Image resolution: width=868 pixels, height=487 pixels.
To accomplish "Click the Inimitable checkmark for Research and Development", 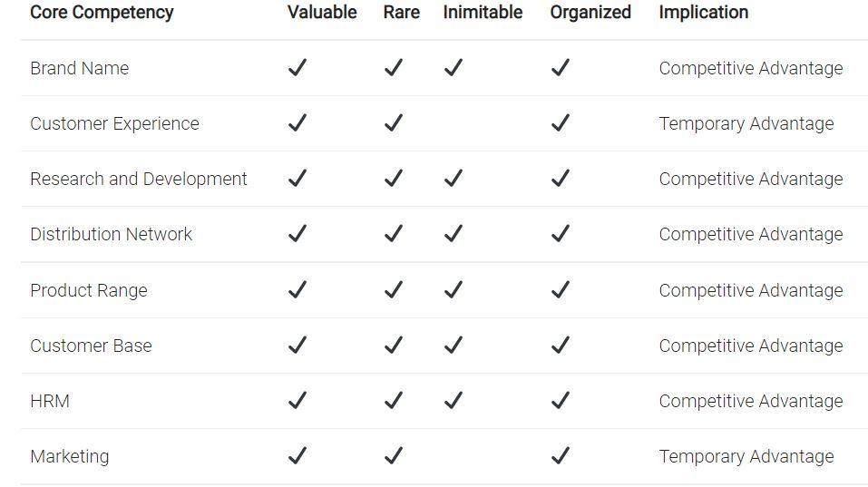I will click(453, 179).
